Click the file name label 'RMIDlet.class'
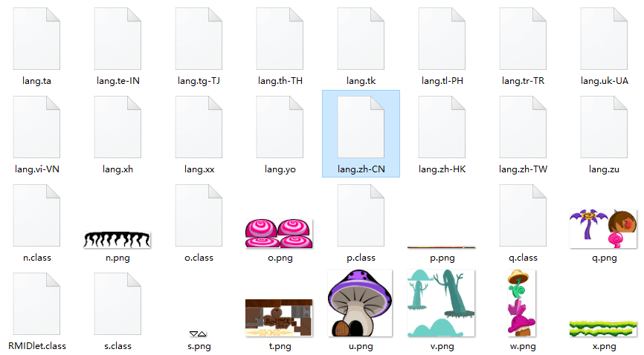Image resolution: width=644 pixels, height=355 pixels. click(37, 346)
